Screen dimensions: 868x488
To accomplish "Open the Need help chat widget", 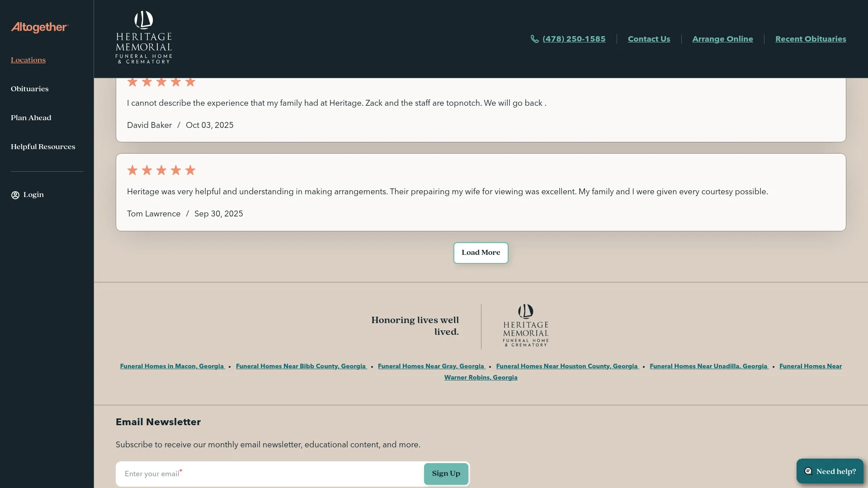I will pyautogui.click(x=830, y=471).
